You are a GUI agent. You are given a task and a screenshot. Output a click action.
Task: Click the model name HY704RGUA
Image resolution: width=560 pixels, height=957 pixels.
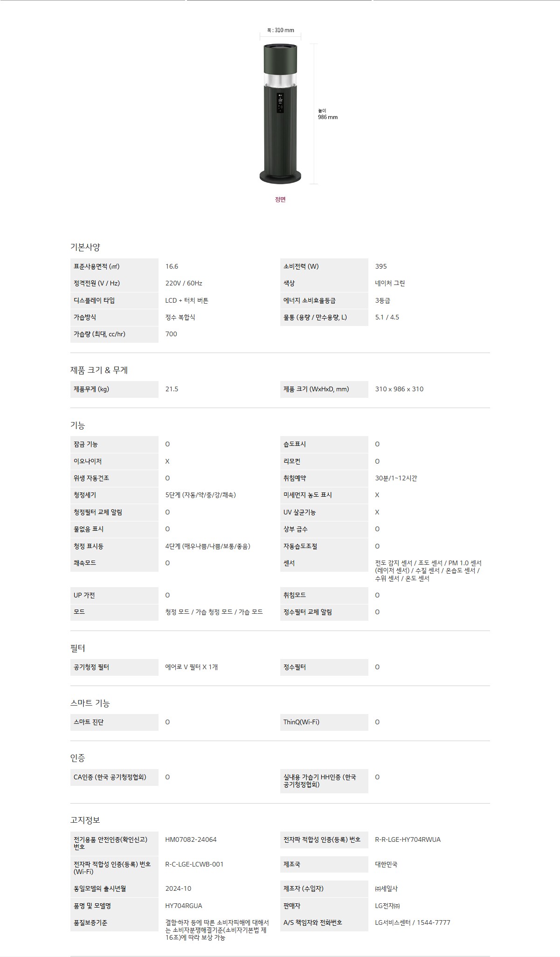(184, 906)
